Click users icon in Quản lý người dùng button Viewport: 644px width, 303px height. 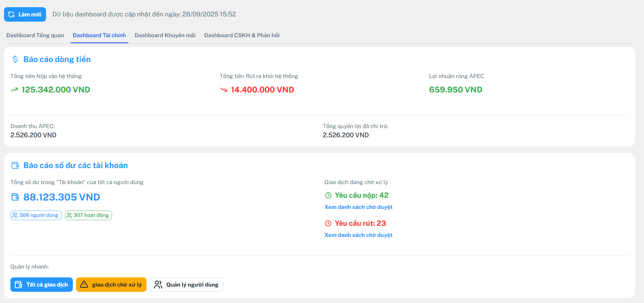[158, 285]
